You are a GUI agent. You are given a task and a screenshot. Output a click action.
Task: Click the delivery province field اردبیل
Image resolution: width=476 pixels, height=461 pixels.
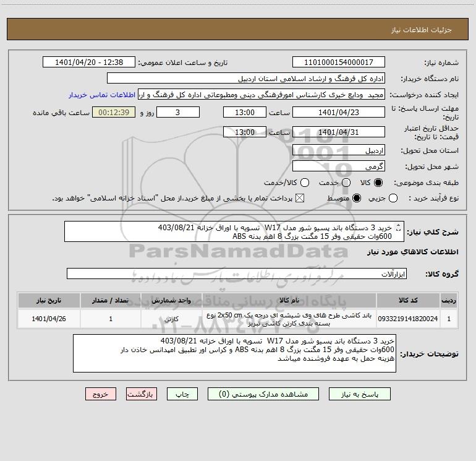[x=339, y=150]
